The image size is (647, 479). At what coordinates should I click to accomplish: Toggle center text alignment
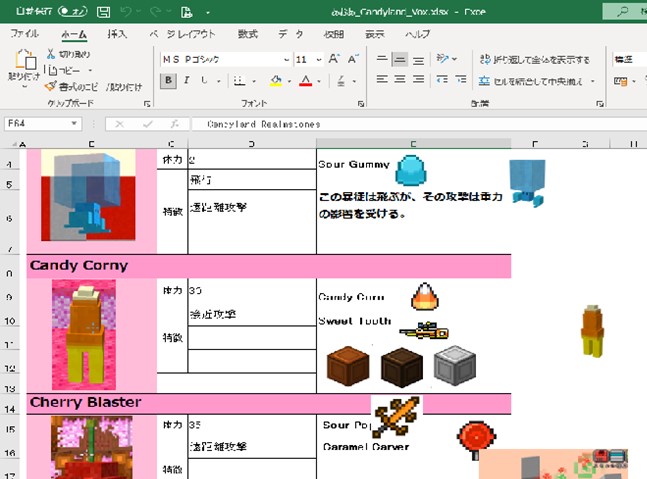(399, 79)
